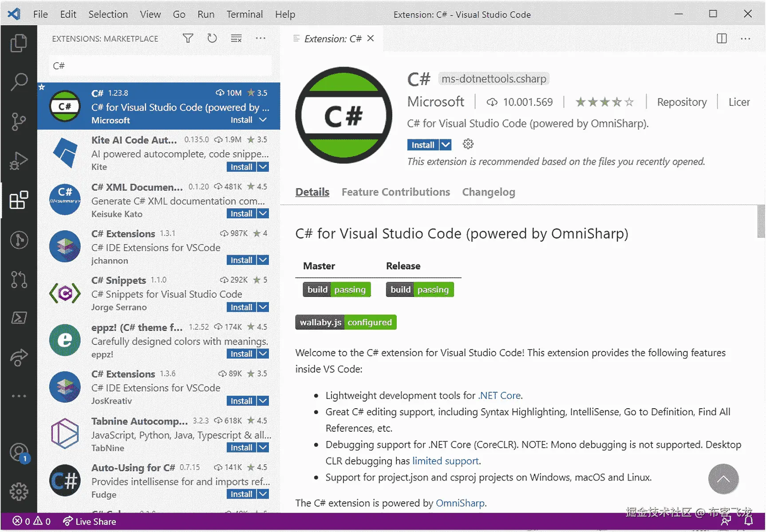Follow the .NET Core link
Viewport: 766px width, 532px height.
click(500, 395)
